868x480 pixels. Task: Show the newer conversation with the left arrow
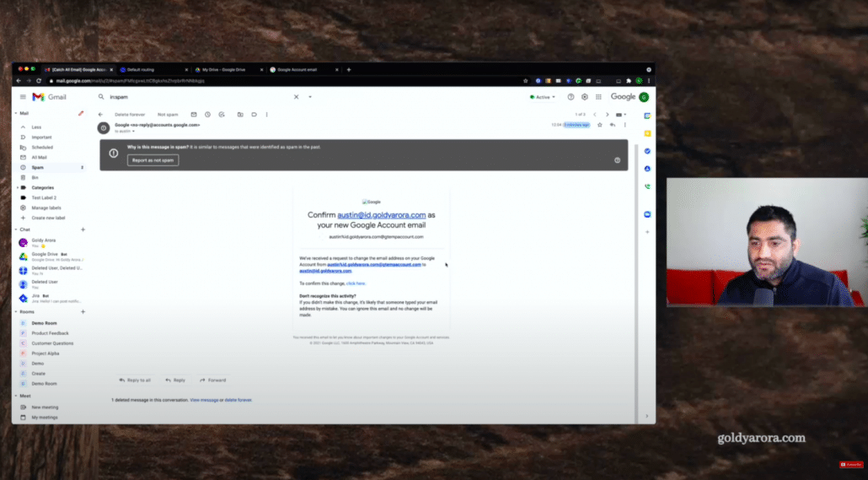point(595,115)
